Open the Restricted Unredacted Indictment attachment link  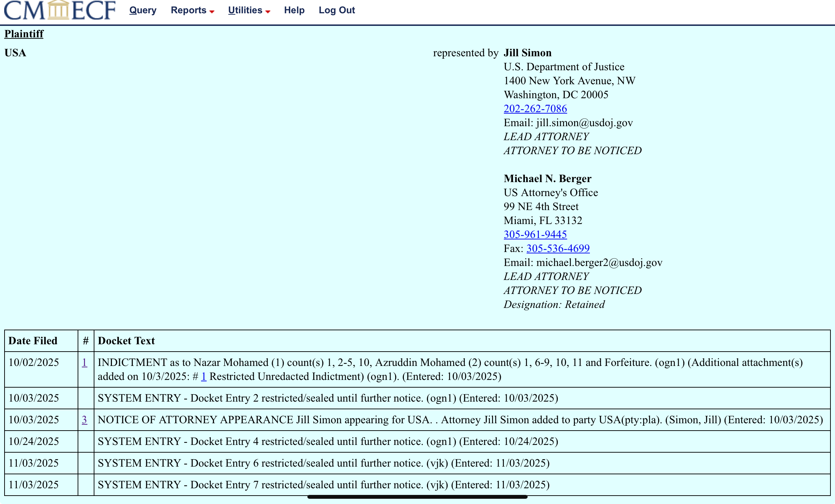point(204,376)
